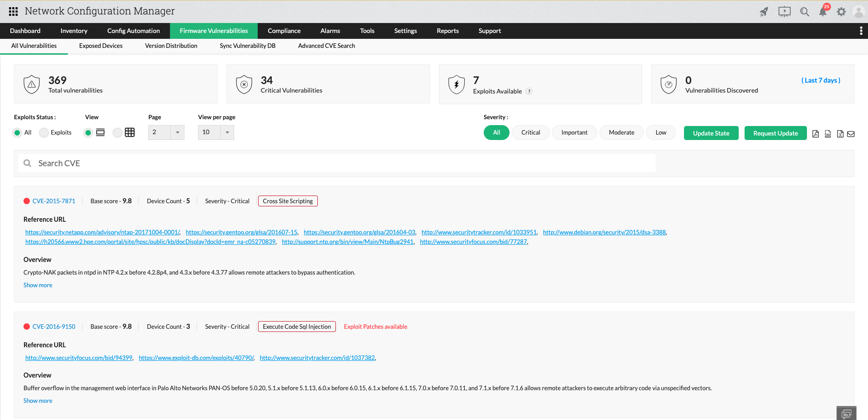The width and height of the screenshot is (868, 420).
Task: Open the Compliance menu item
Action: pos(284,31)
